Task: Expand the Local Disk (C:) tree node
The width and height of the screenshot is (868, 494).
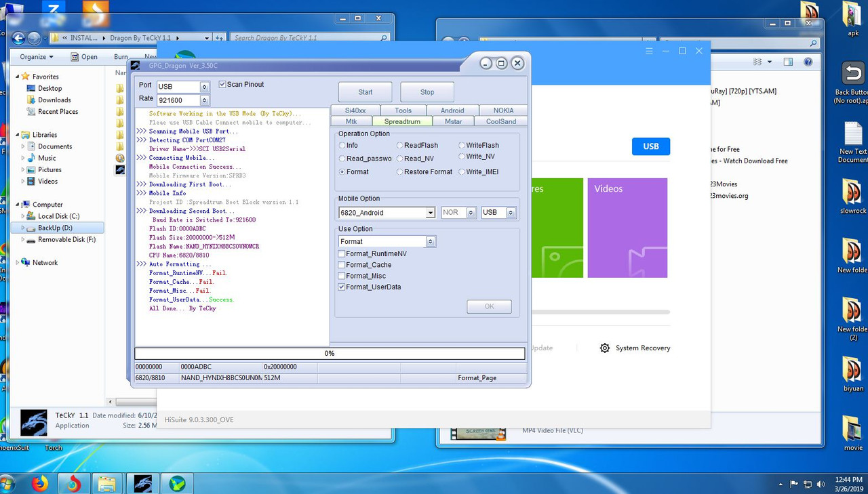Action: [x=23, y=216]
